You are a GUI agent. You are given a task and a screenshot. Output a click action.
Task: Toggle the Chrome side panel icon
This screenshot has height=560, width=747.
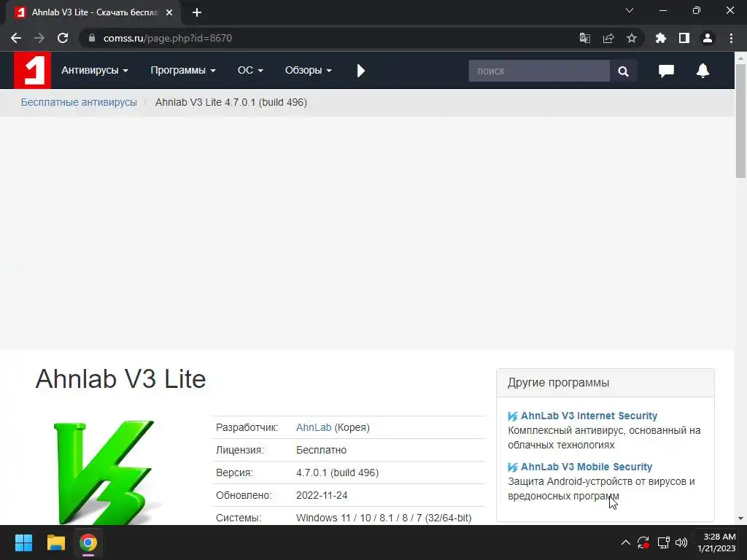[x=684, y=38]
